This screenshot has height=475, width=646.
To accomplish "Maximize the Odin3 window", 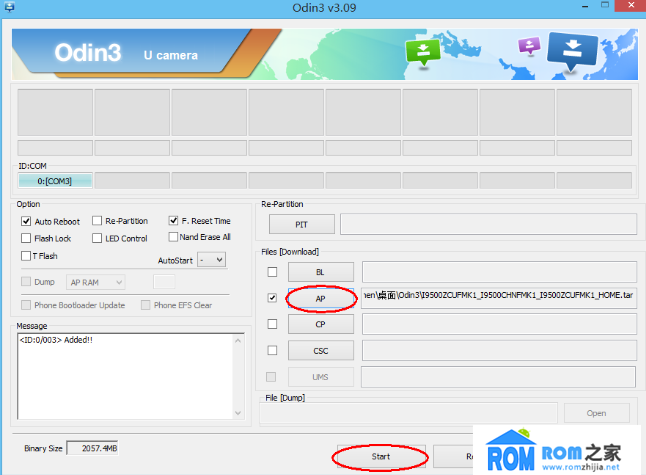I will click(605, 5).
